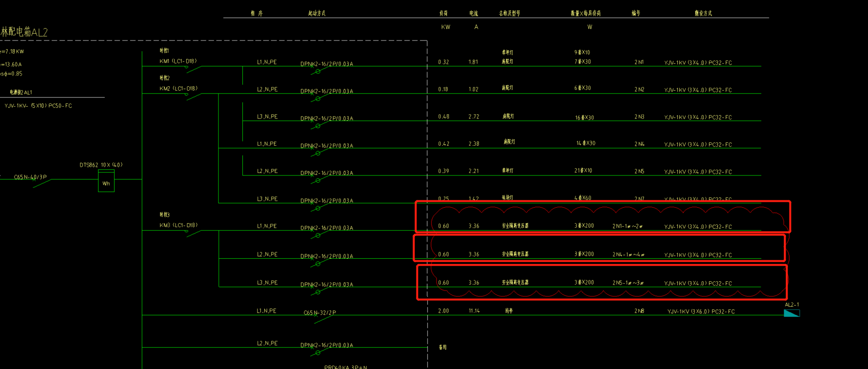
Task: Select the 起动方式 column header
Action: tap(317, 13)
